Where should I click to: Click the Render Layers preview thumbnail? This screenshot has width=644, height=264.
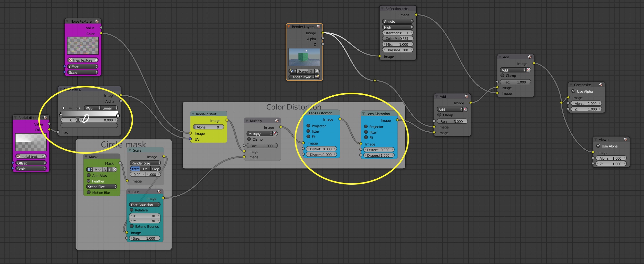coord(304,57)
